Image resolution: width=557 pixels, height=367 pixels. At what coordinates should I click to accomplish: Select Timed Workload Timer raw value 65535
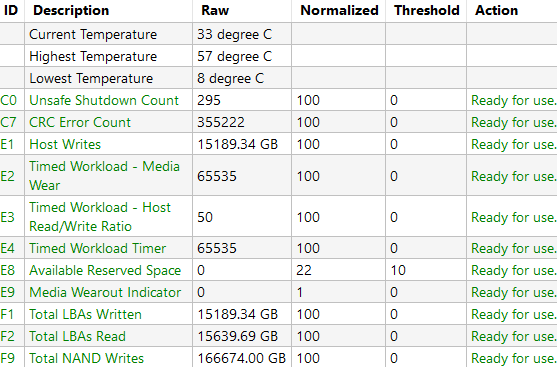click(x=217, y=248)
